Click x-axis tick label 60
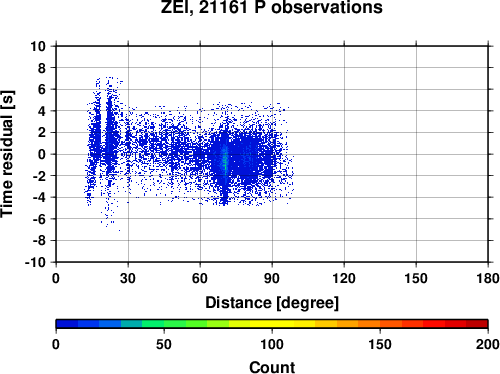500x374 pixels. 200,278
